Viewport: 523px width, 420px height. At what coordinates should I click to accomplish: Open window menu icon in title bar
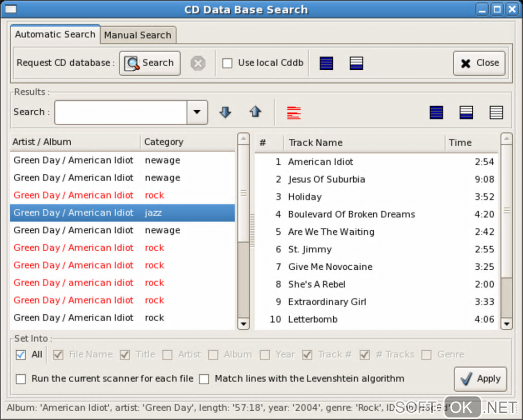pyautogui.click(x=11, y=9)
